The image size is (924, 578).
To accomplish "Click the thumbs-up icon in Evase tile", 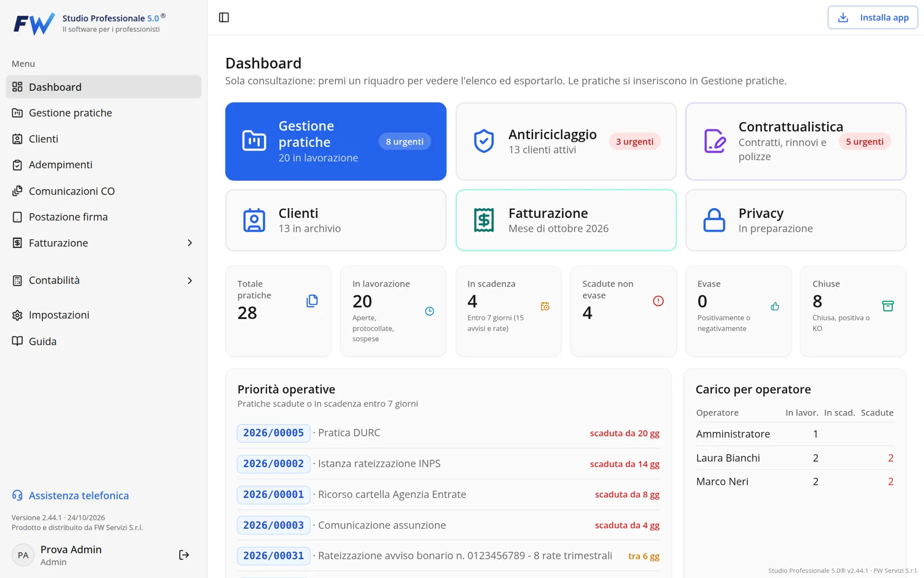I will [775, 306].
